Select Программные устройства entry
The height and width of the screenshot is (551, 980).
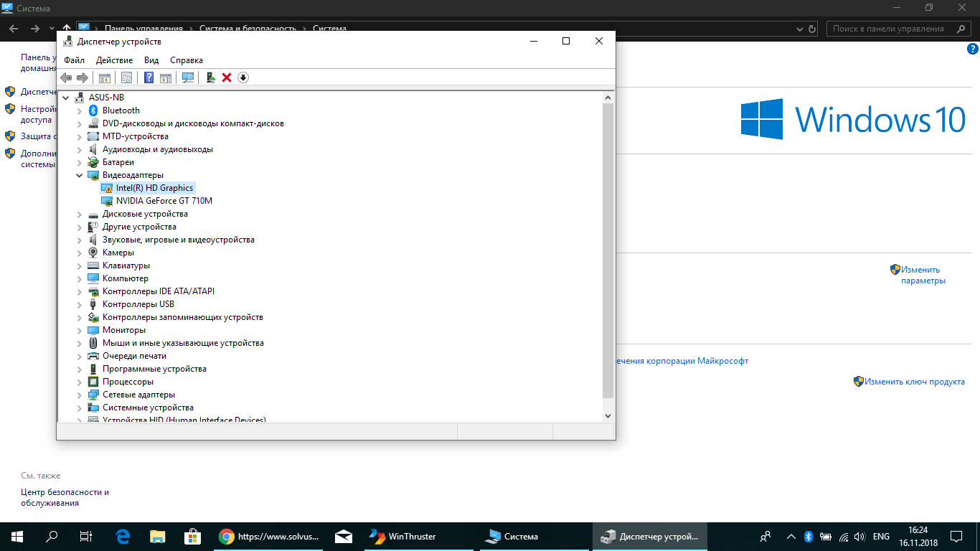tap(154, 369)
